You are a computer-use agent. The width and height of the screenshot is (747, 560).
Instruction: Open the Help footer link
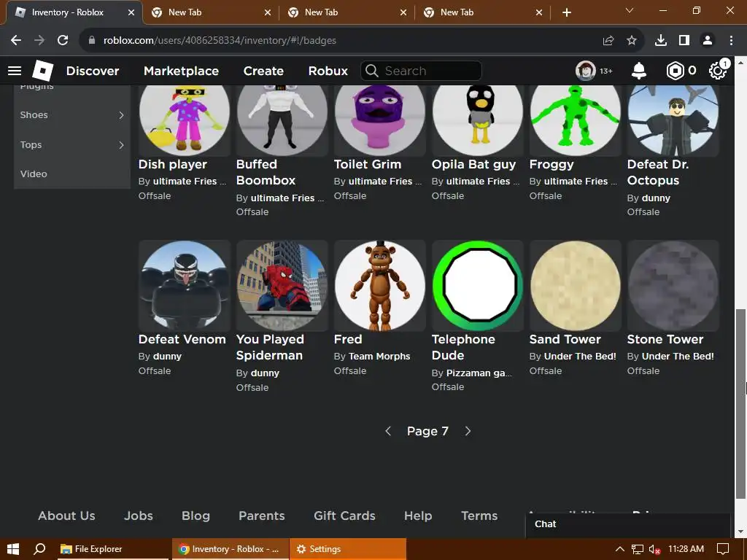pos(418,516)
